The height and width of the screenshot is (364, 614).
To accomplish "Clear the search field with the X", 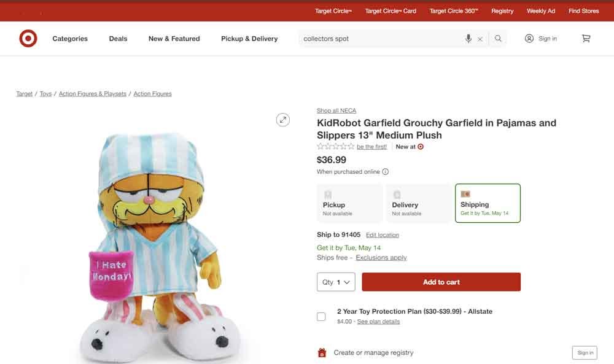I will point(480,38).
